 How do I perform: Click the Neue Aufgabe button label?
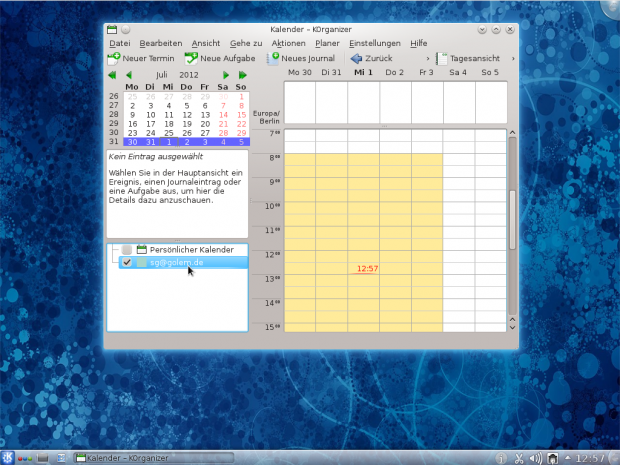coord(228,59)
